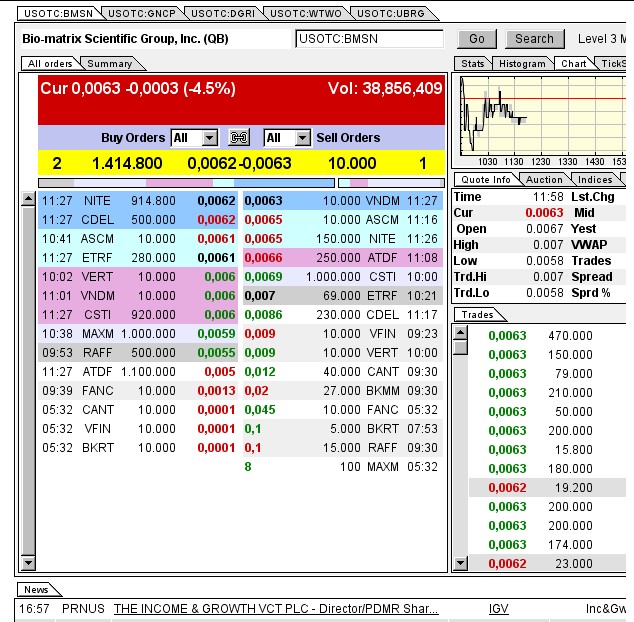Screen dimensions: 634x622
Task: Select CDEL buy order of 500.000
Action: coord(138,220)
